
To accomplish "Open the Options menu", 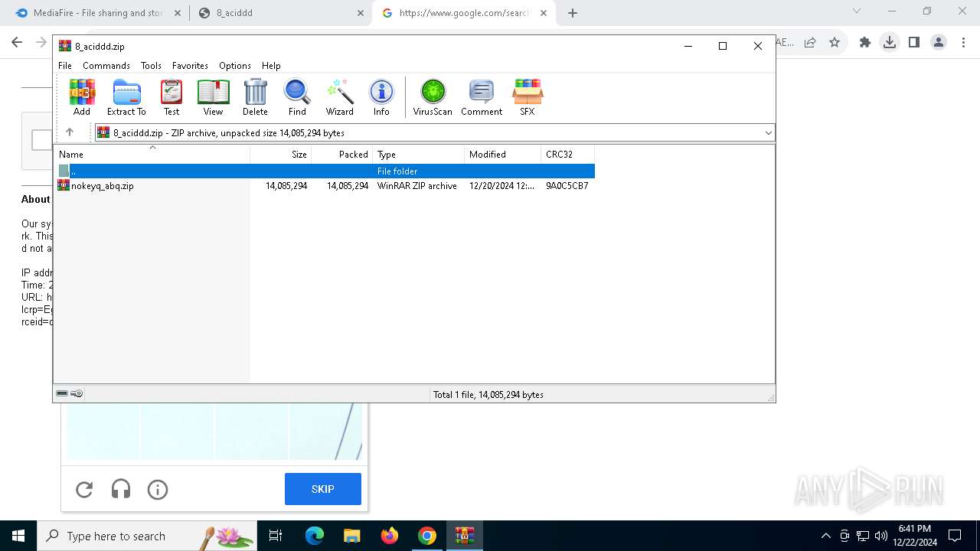I will click(x=235, y=66).
